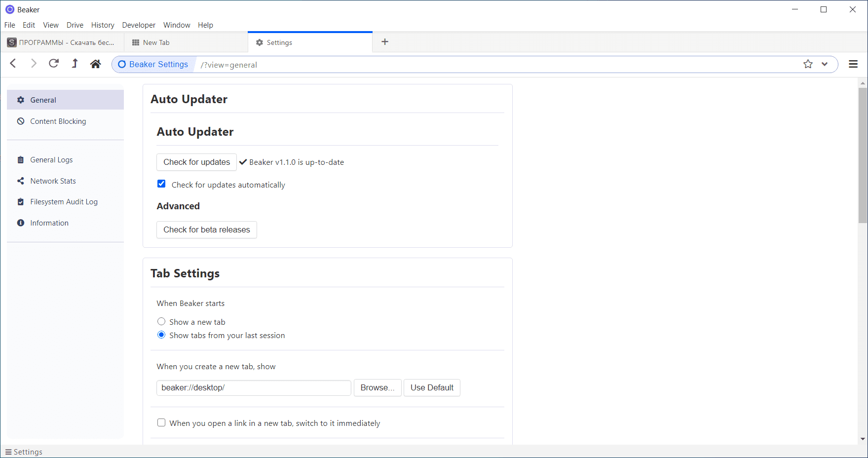The width and height of the screenshot is (868, 458).
Task: Go up one folder level arrow
Action: [x=75, y=64]
